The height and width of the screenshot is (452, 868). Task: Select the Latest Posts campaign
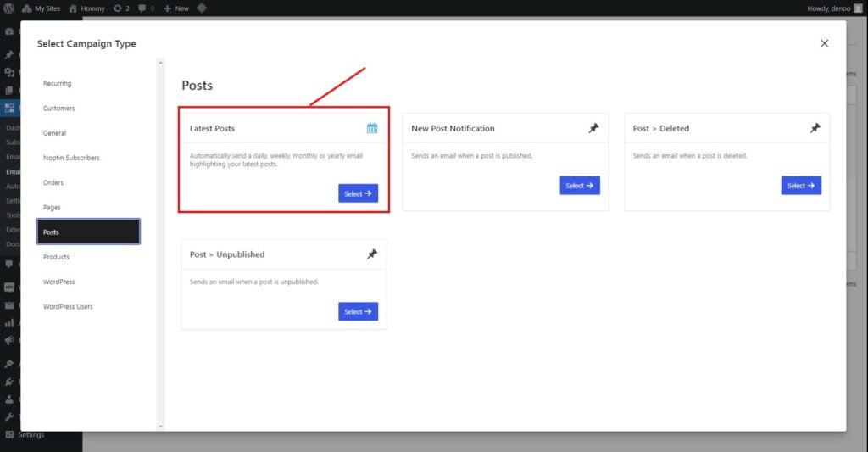tap(358, 194)
